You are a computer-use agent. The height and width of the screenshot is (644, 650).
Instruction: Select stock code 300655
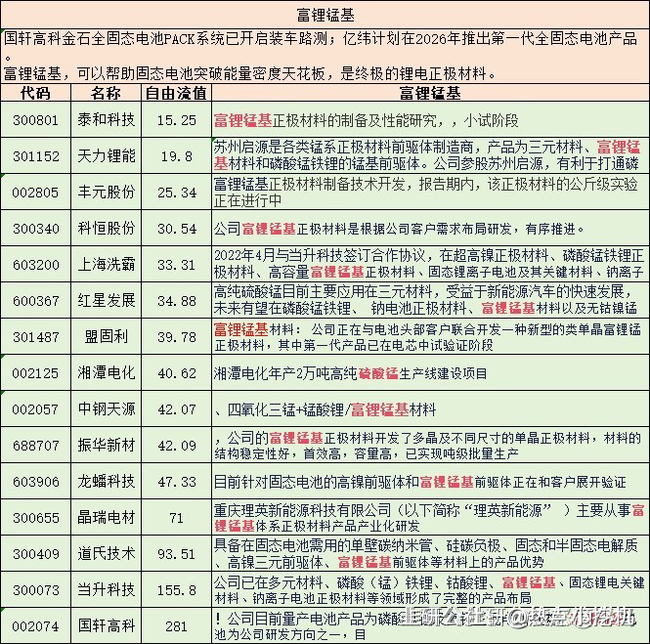pyautogui.click(x=35, y=517)
